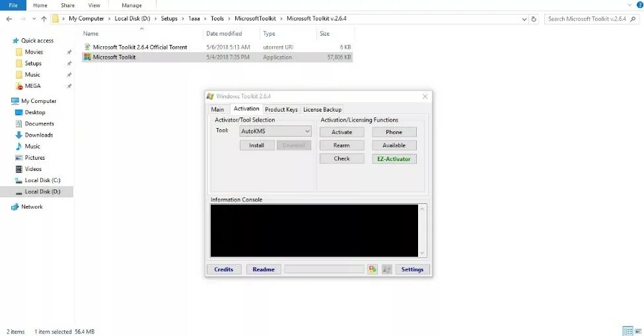Image resolution: width=644 pixels, height=336 pixels.
Task: Click the Check button
Action: tap(341, 159)
